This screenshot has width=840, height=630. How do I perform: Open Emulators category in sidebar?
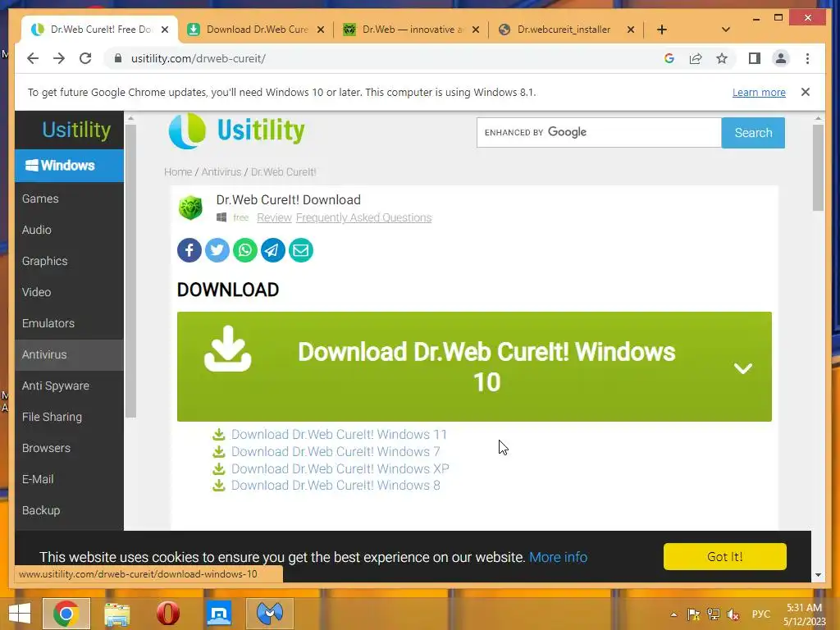(x=69, y=323)
